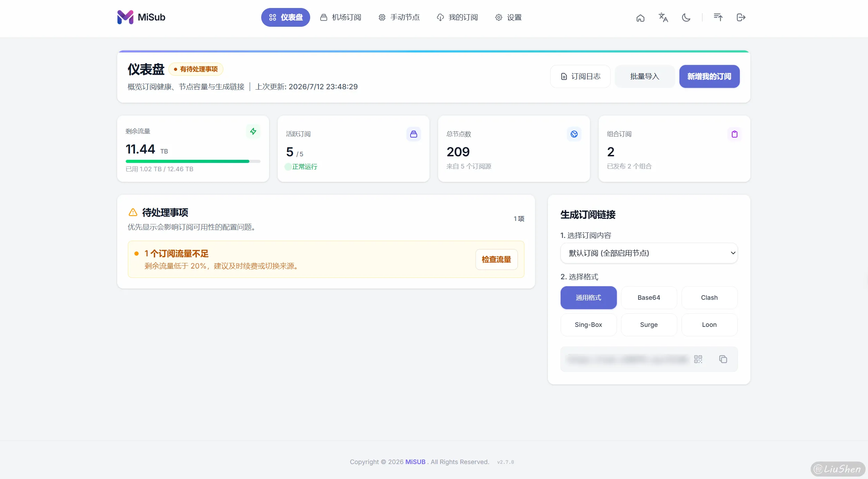Click the 检查流量 button

[x=496, y=259]
